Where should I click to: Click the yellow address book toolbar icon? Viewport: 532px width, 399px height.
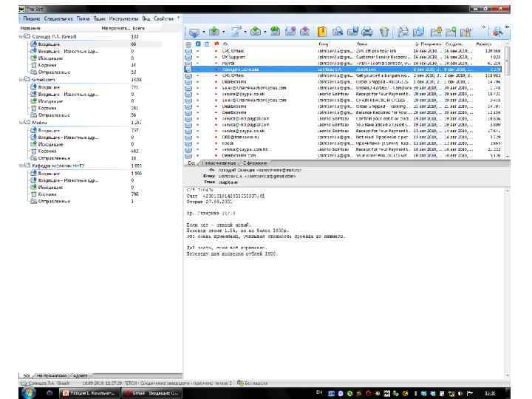pyautogui.click(x=322, y=32)
